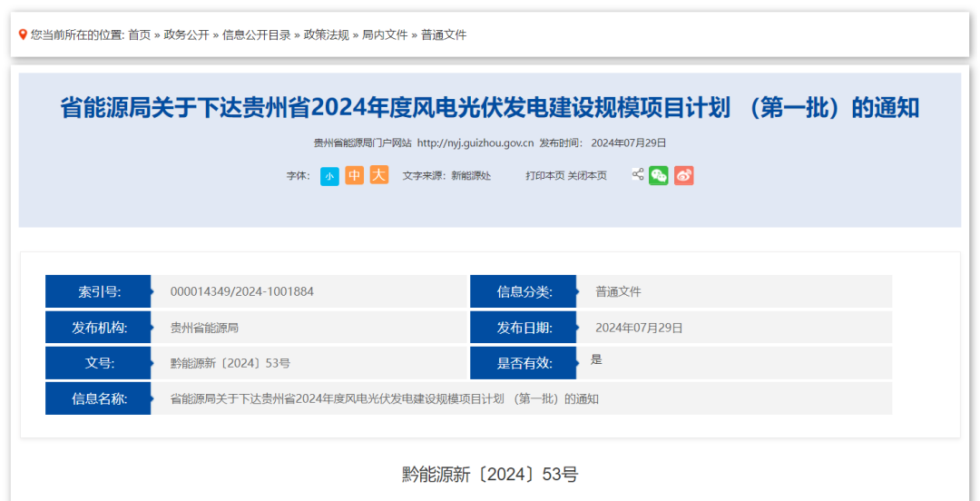Click 普通文件 breadcrumb item
The image size is (980, 501).
(x=444, y=34)
